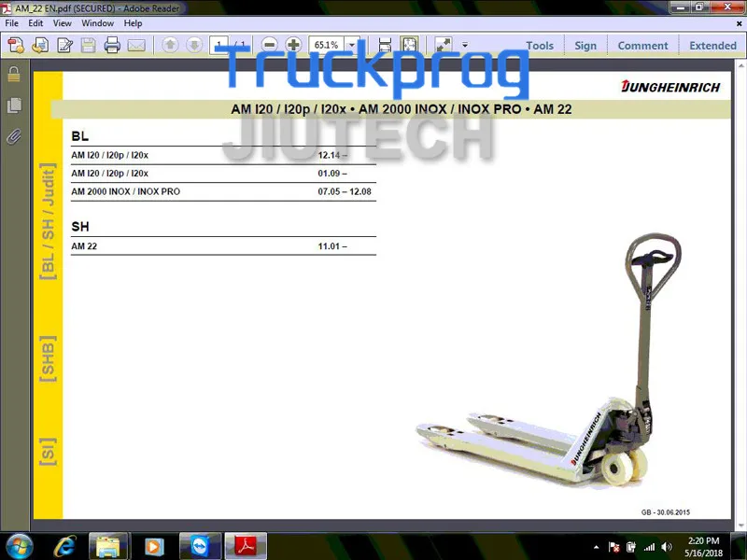Show hidden tray icons arrow

click(x=597, y=547)
